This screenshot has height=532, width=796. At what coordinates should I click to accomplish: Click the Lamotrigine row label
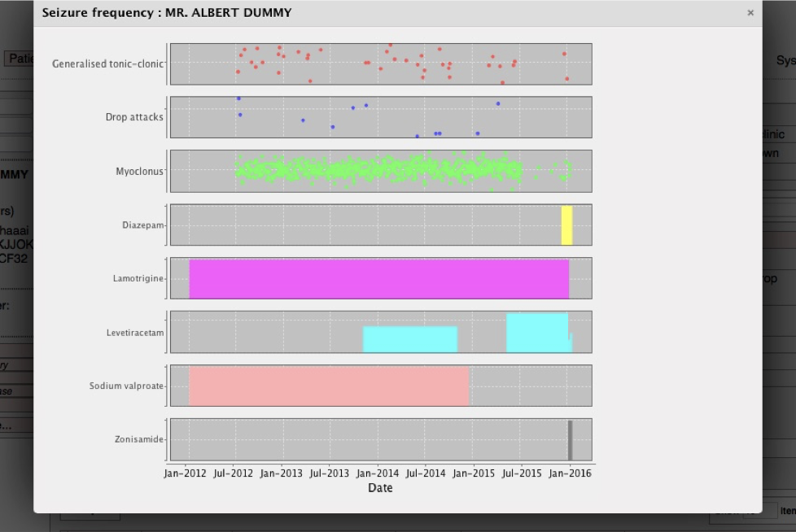[138, 279]
